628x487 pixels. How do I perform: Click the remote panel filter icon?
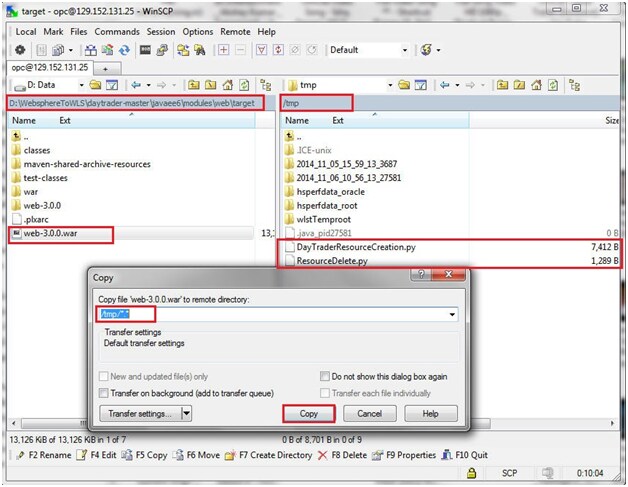pos(421,85)
